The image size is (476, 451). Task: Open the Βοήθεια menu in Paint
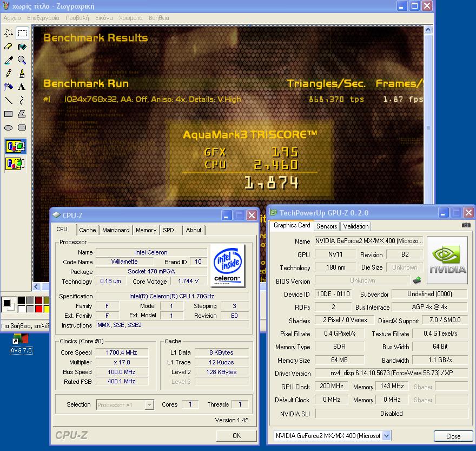(159, 18)
